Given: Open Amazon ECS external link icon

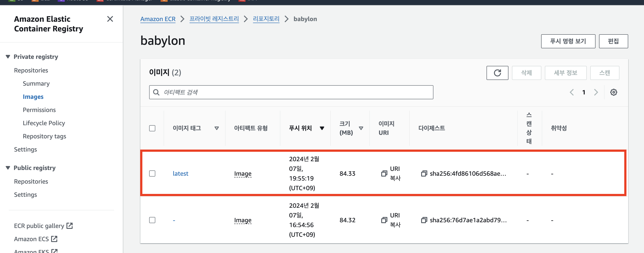Looking at the screenshot, I should click(54, 239).
